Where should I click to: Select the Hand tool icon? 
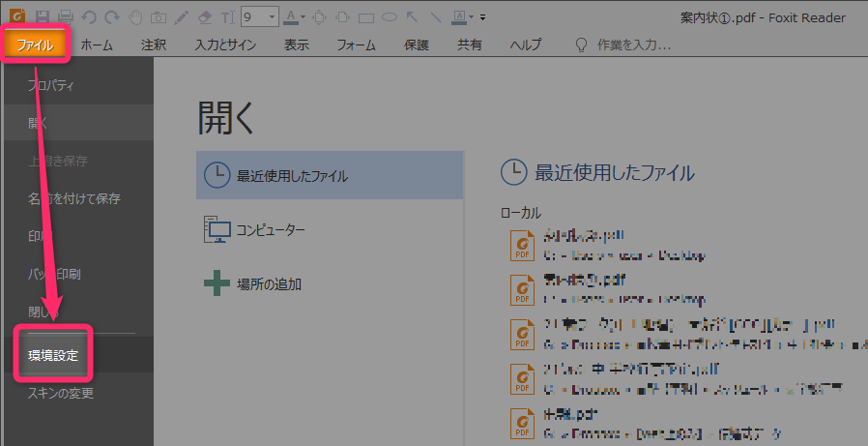click(x=135, y=16)
